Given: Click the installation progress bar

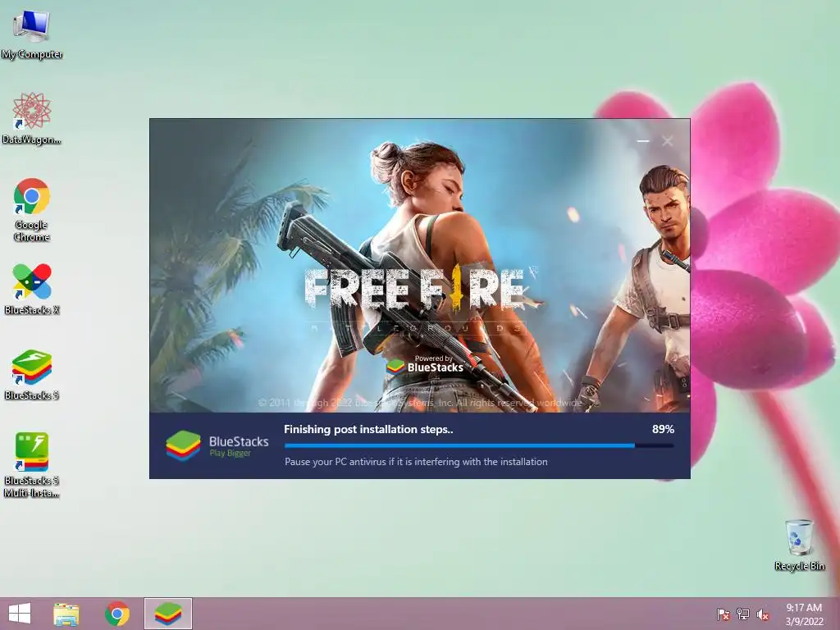Looking at the screenshot, I should pos(479,445).
